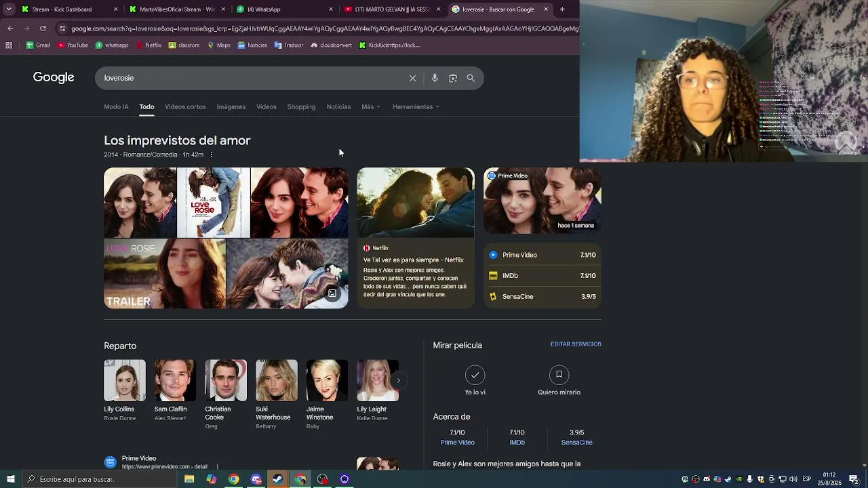868x488 pixels.
Task: Expand the 'Herramientas' search tools
Action: coord(416,107)
